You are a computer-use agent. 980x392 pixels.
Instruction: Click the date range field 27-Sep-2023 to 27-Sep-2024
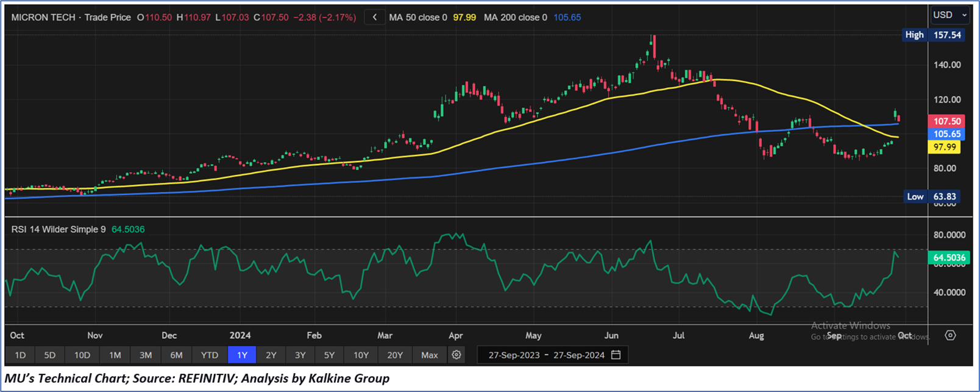(553, 355)
